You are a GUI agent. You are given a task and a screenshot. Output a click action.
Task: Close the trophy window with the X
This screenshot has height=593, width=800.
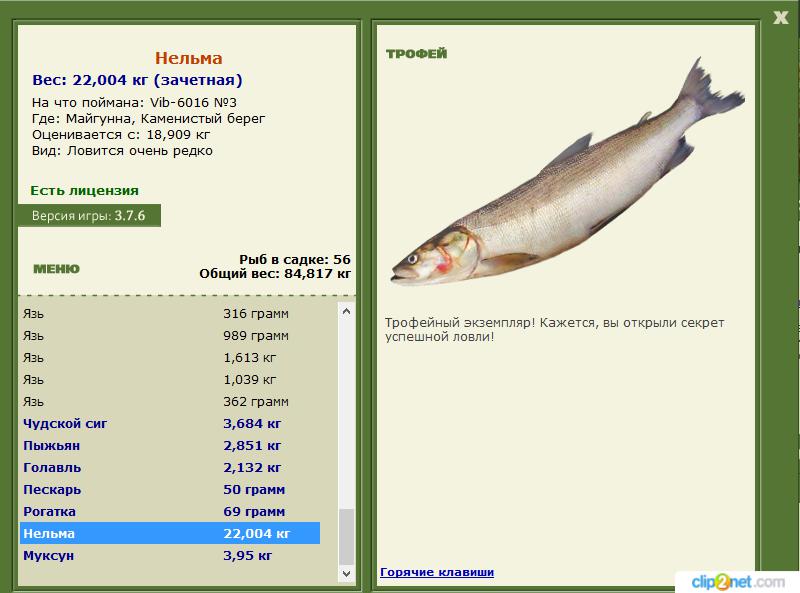(x=780, y=18)
